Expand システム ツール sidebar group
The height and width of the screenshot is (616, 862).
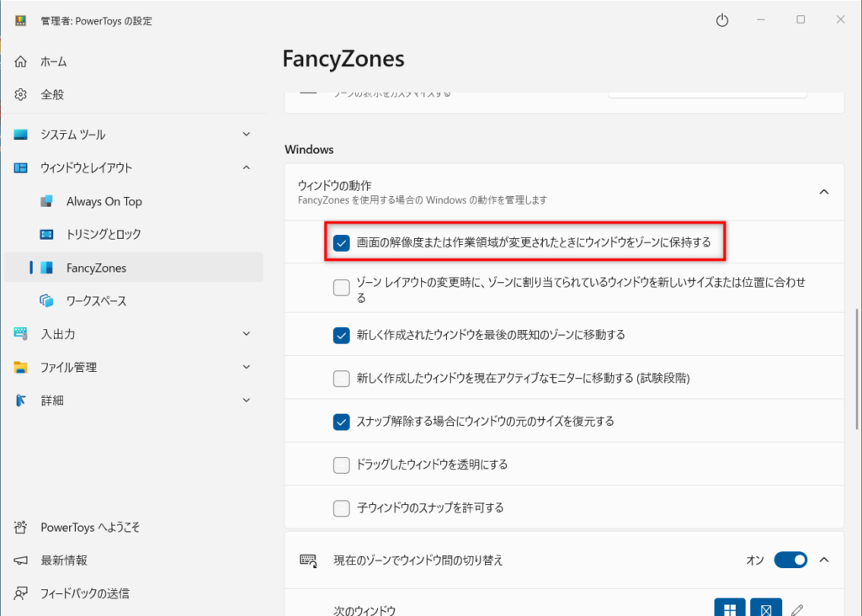point(246,135)
